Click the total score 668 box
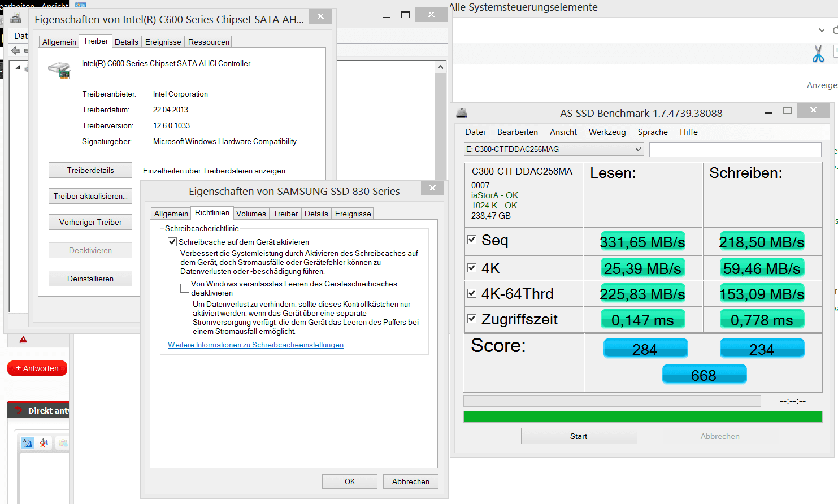This screenshot has width=838, height=504. click(x=704, y=375)
